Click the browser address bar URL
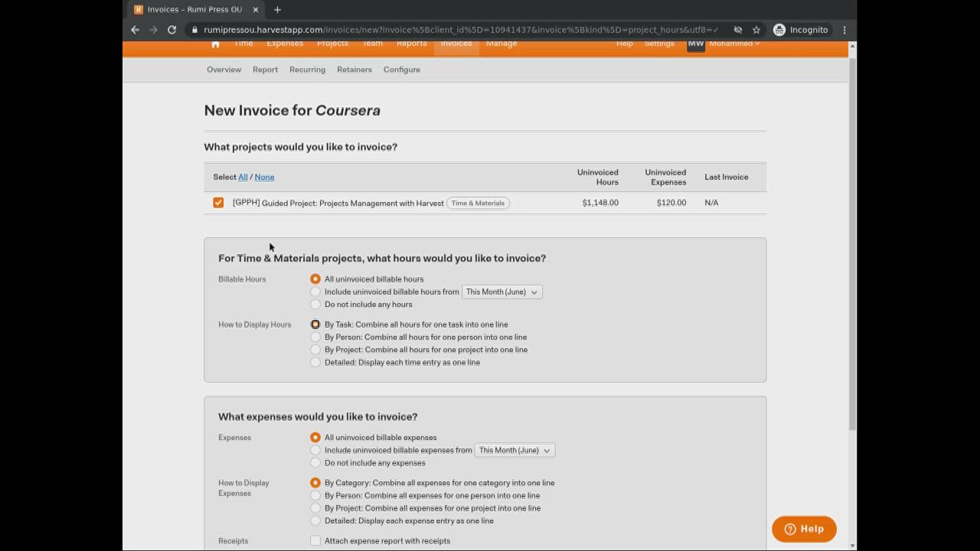This screenshot has height=551, width=980. coord(459,30)
